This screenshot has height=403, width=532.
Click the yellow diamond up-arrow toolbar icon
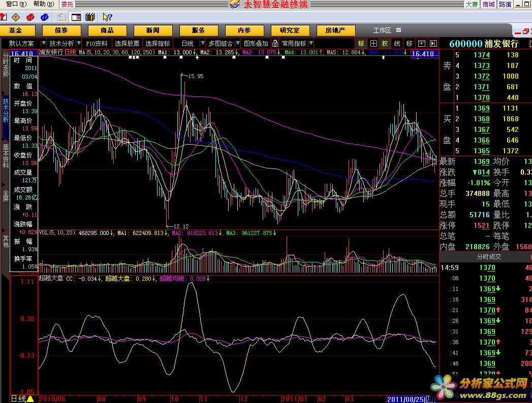pos(16,17)
